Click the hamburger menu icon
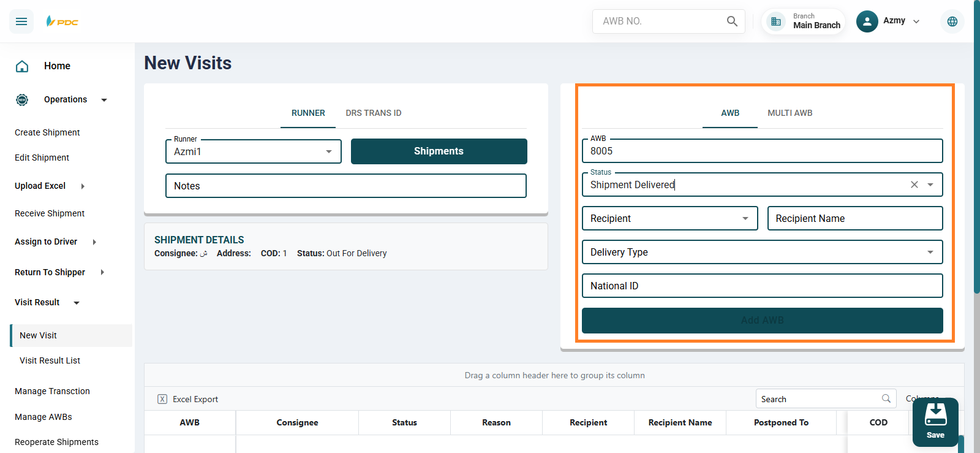980x453 pixels. pyautogui.click(x=21, y=21)
